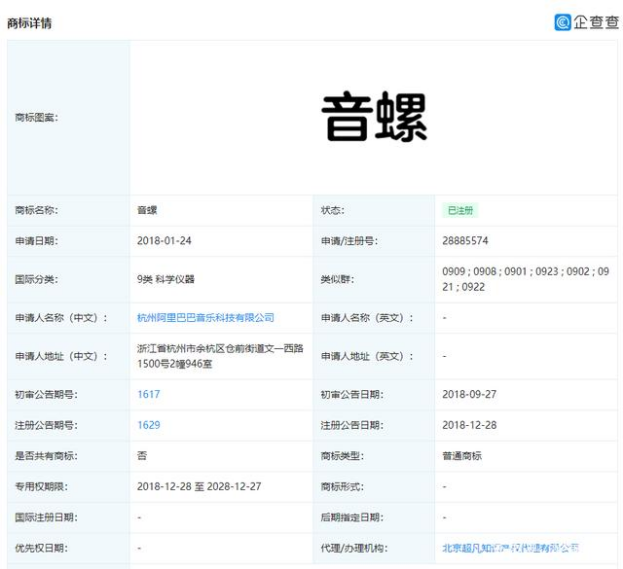Click the 申请人地址（英文） label
This screenshot has width=623, height=569.
[367, 356]
